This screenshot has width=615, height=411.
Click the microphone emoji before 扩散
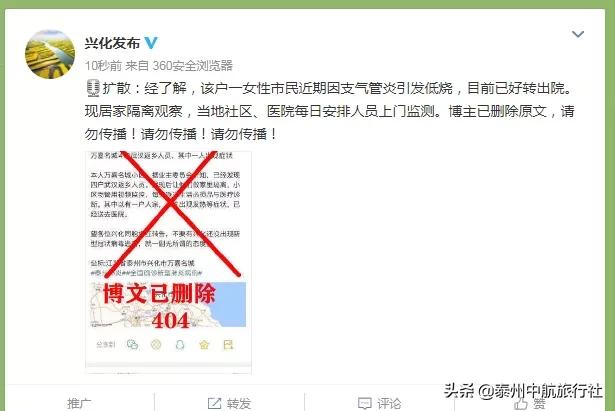click(93, 88)
